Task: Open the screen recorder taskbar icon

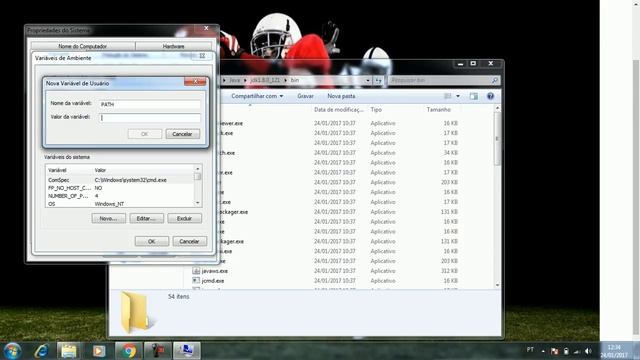Action: 158,351
